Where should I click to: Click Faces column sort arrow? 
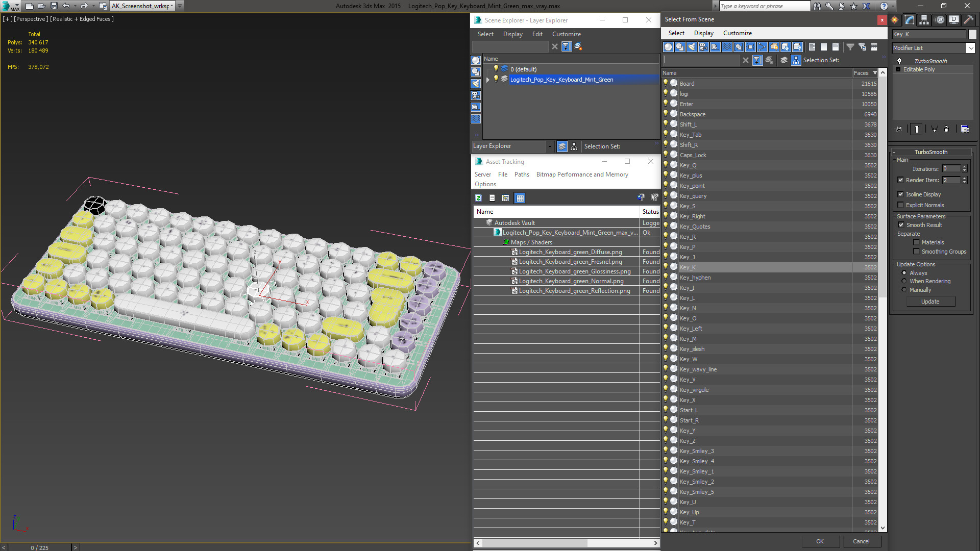click(x=875, y=73)
